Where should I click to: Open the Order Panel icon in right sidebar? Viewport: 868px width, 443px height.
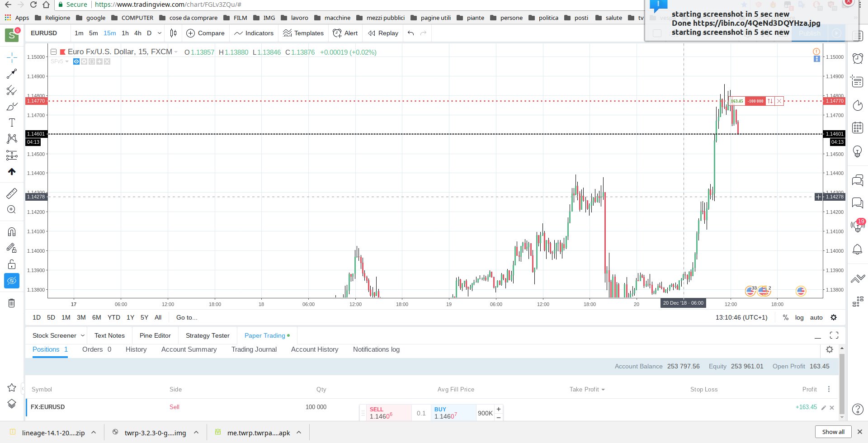(858, 279)
